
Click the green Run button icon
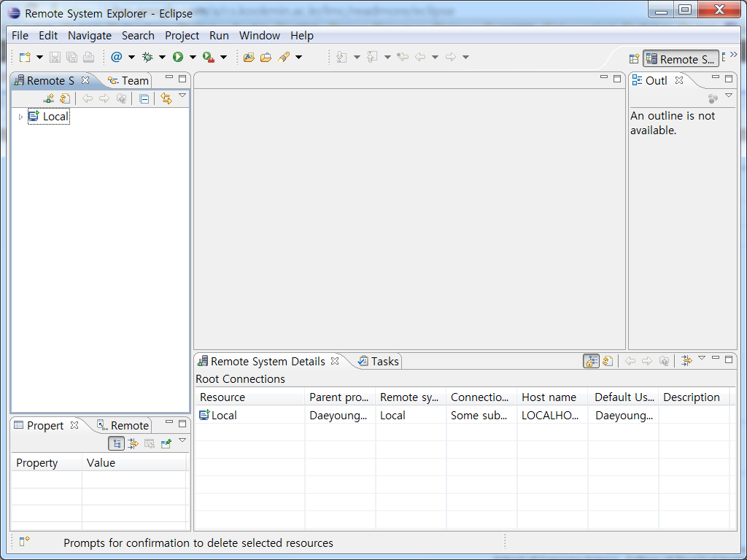(x=178, y=57)
